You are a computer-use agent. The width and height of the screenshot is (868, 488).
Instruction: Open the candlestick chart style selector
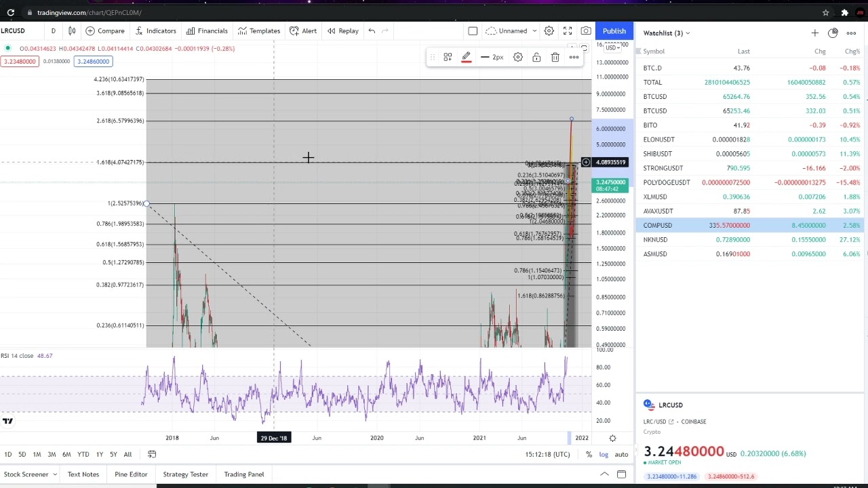[x=72, y=30]
